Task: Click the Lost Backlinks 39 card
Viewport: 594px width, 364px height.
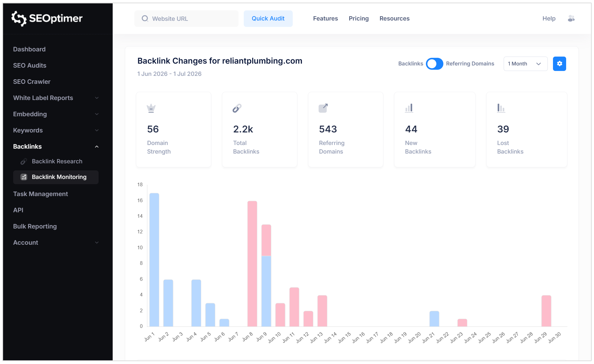Action: point(527,129)
